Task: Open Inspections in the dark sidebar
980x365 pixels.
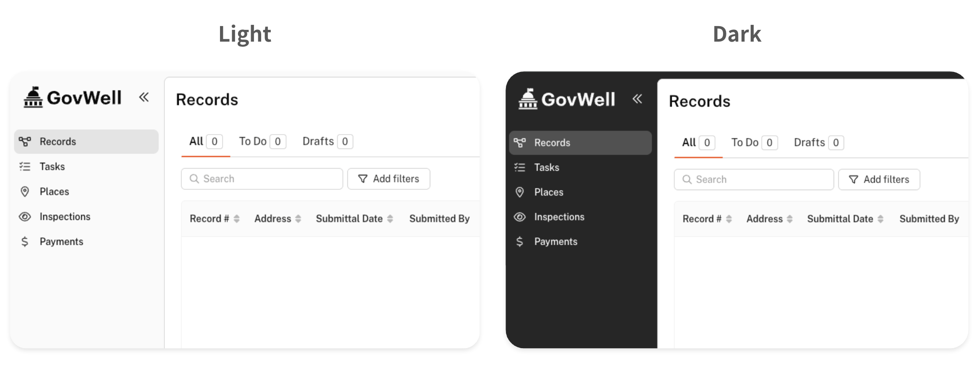Action: click(559, 217)
